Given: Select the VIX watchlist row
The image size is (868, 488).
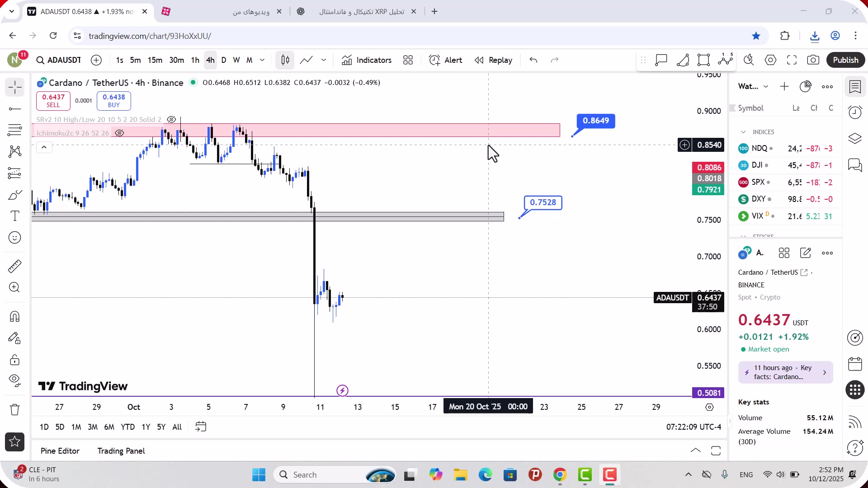Looking at the screenshot, I should [x=786, y=216].
